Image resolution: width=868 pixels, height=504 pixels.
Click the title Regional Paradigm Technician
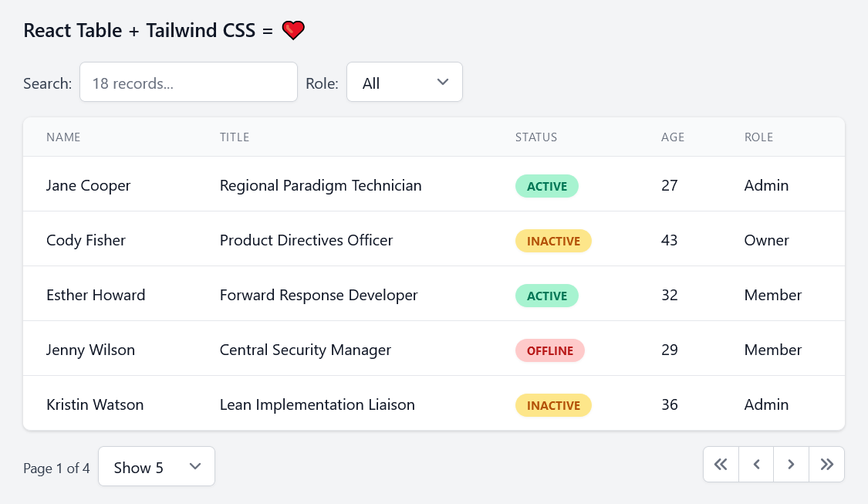click(320, 185)
